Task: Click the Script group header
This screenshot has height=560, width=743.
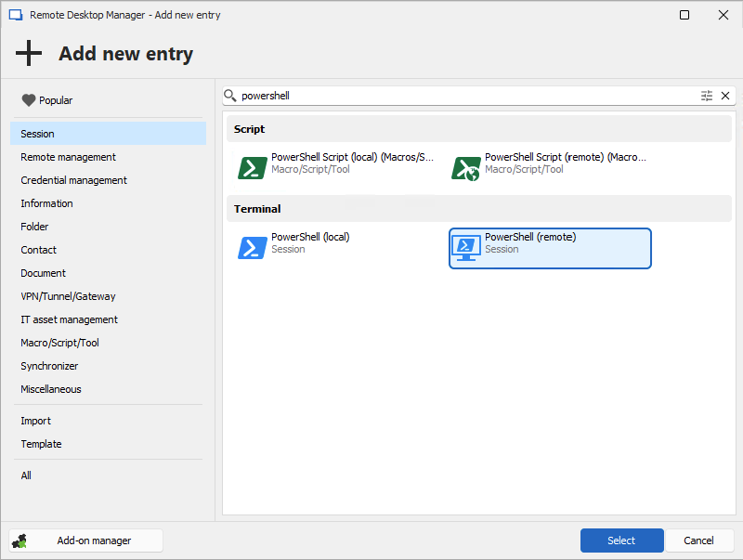Action: tap(479, 129)
